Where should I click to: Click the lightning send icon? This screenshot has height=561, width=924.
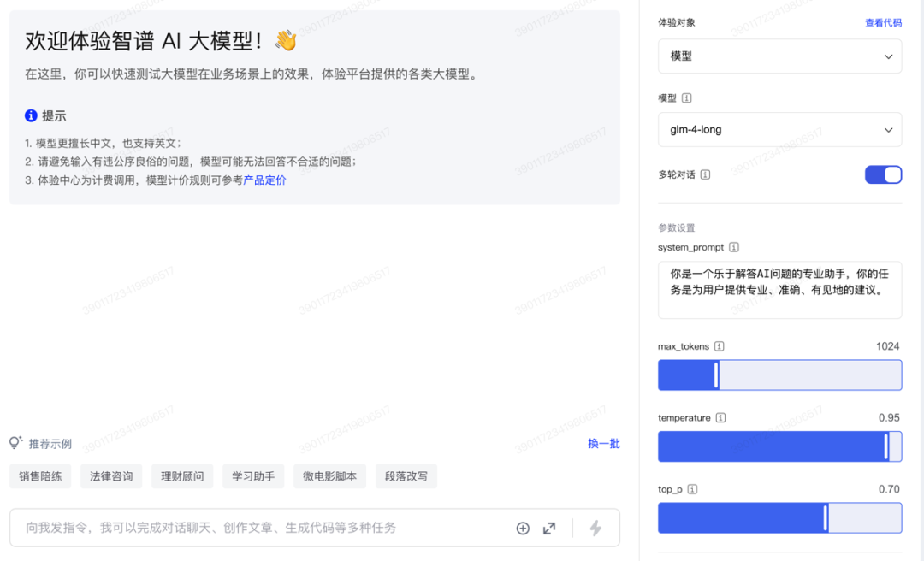595,529
